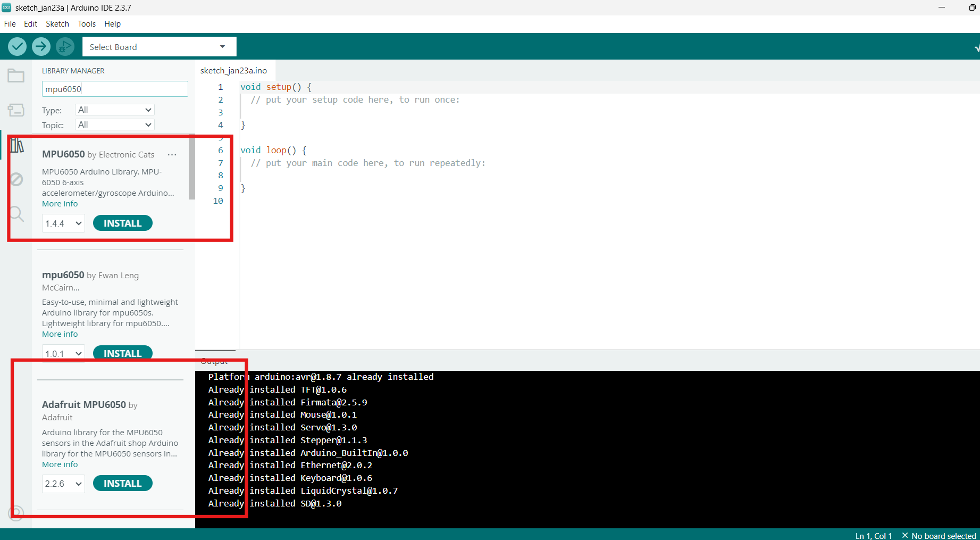Open the Type filter dropdown
Screen dimensions: 980x540
[114, 110]
